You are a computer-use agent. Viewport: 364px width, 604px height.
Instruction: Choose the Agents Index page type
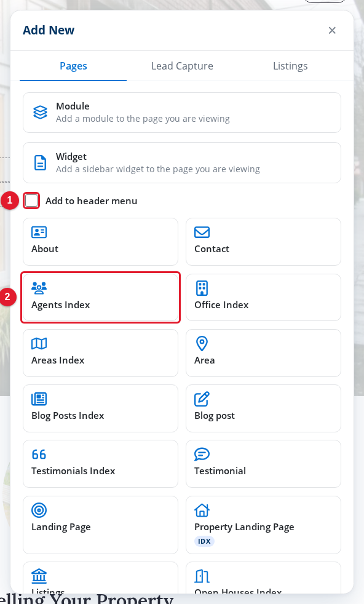pyautogui.click(x=101, y=297)
